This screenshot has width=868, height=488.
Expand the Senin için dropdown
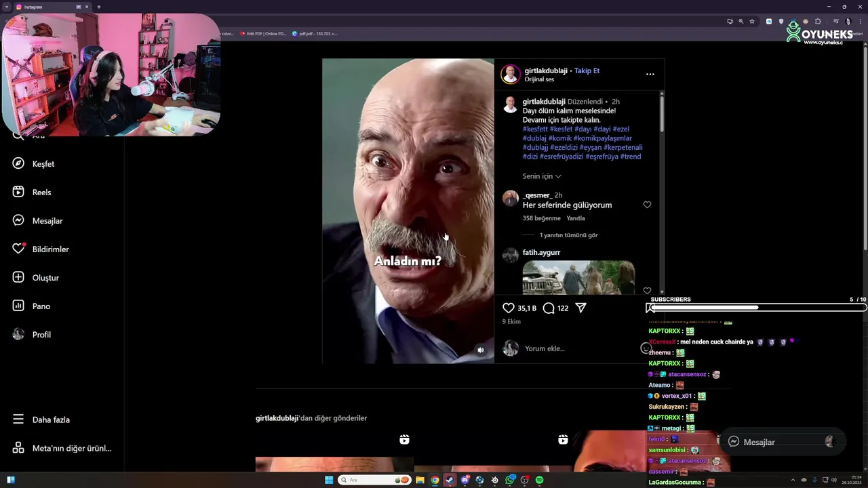542,176
